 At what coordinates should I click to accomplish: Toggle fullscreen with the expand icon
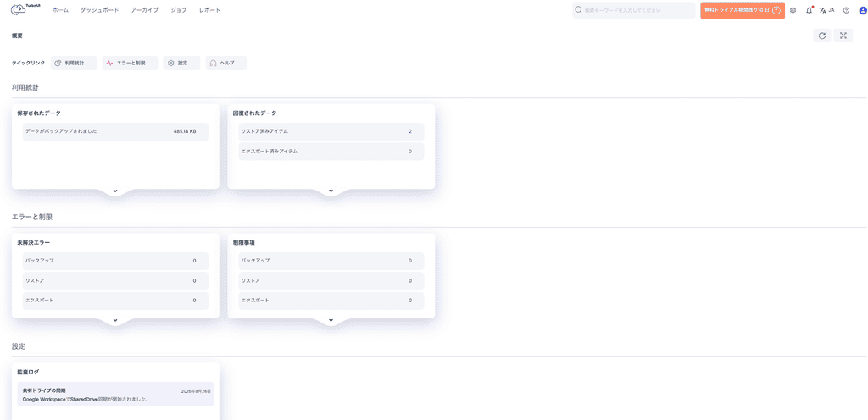pos(843,36)
